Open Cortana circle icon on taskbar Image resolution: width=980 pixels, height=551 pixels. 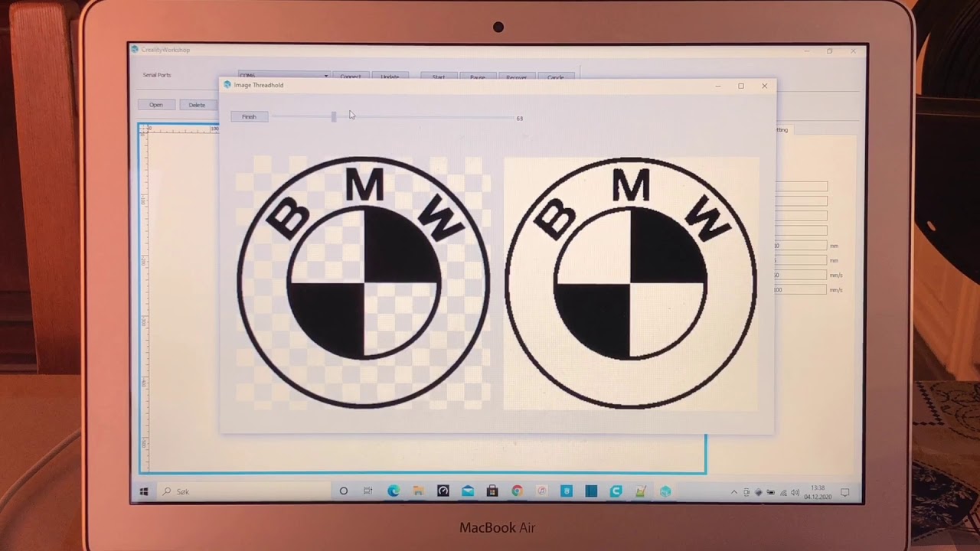pyautogui.click(x=343, y=491)
